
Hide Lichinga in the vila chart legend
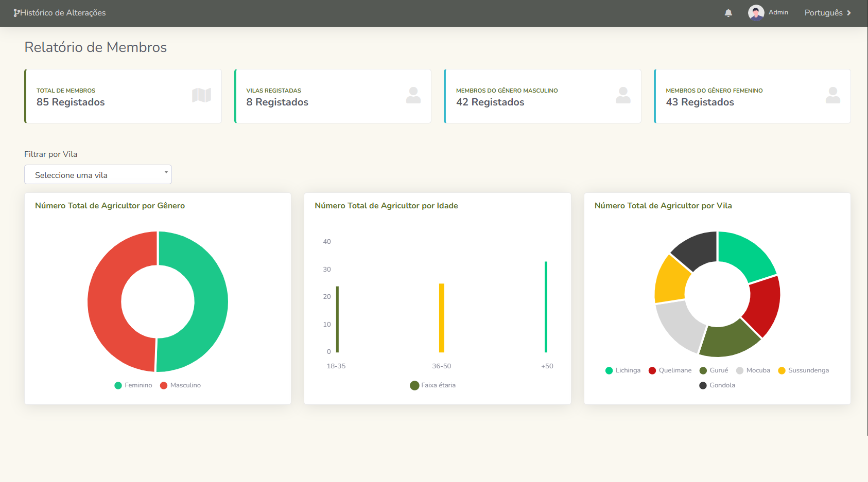pos(623,370)
